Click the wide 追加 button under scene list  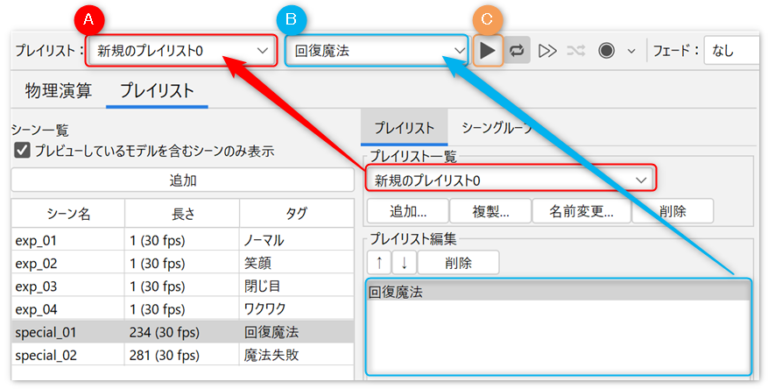pos(182,180)
